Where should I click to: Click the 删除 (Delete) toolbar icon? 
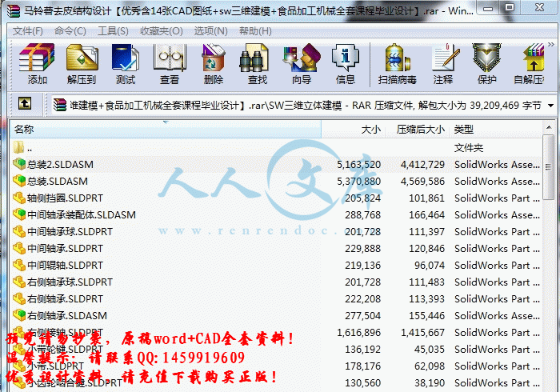click(x=214, y=64)
